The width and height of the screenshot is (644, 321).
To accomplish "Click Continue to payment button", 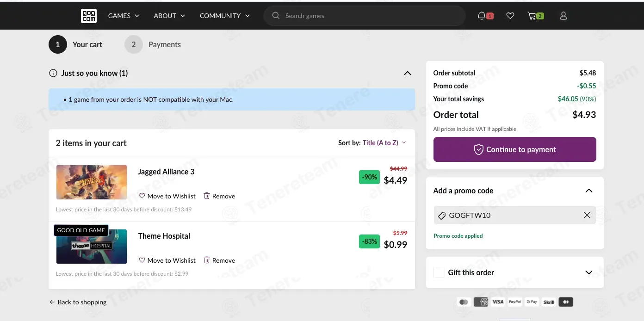I will click(515, 149).
